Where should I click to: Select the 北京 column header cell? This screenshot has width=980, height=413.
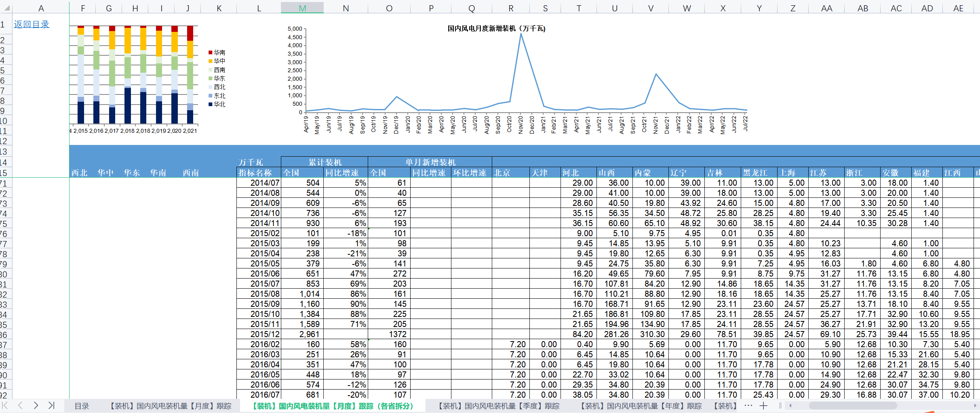(511, 172)
